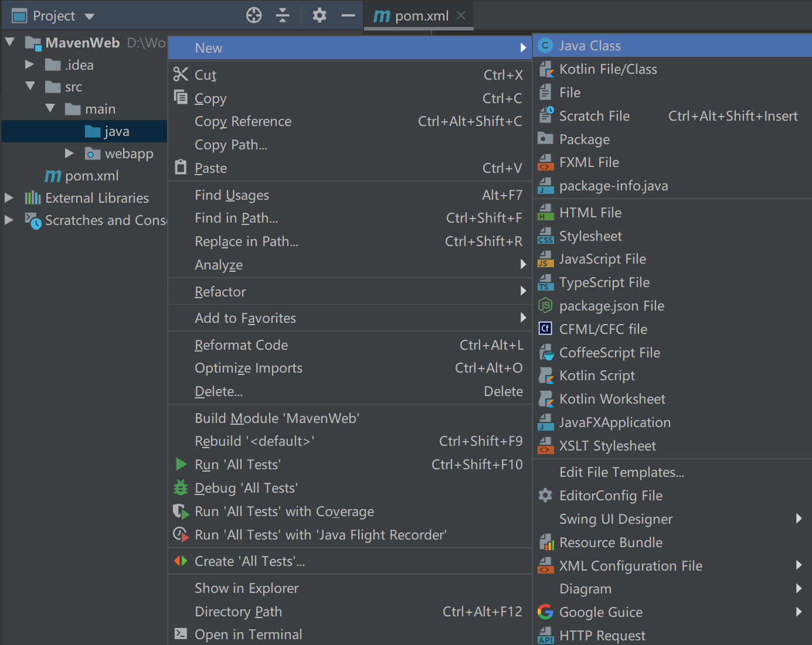Click the Cut scissors icon

[x=181, y=74]
